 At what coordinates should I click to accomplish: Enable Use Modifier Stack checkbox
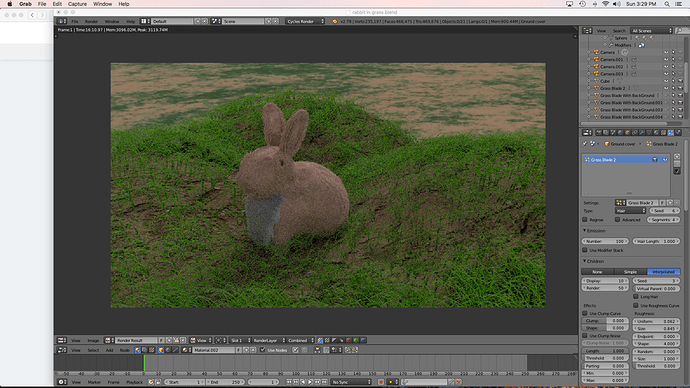[585, 250]
